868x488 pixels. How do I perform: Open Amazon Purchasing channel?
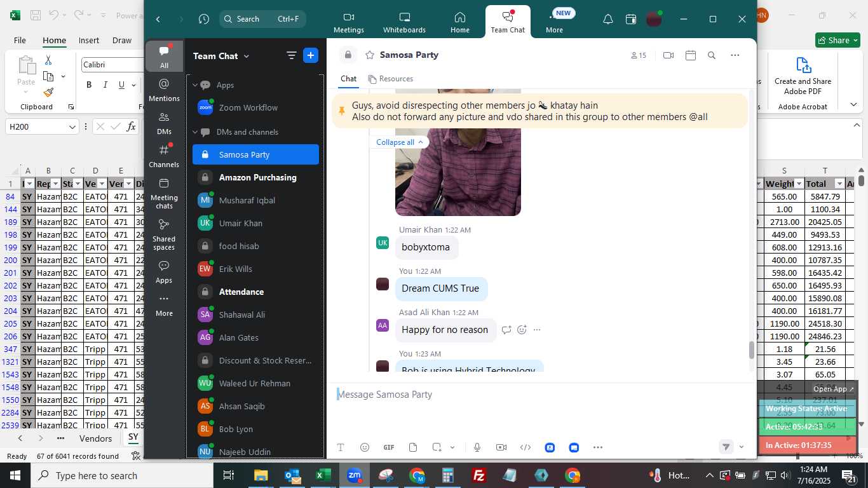tap(255, 177)
